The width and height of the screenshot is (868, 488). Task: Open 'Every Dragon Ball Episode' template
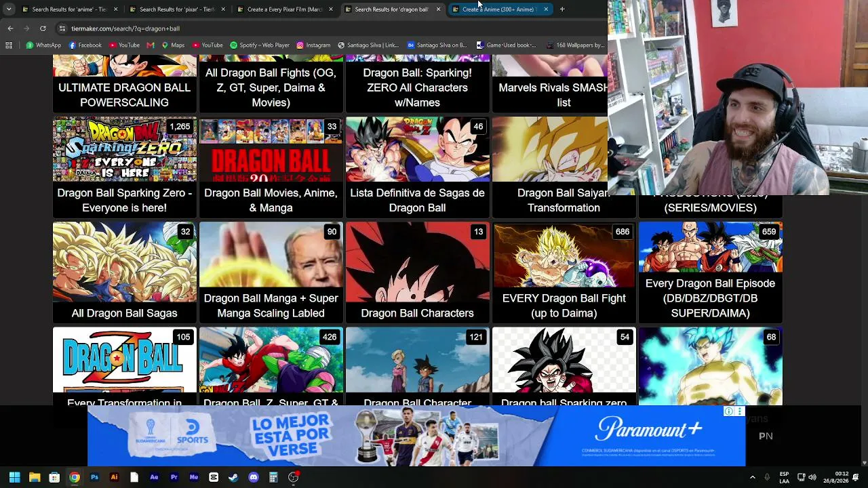coord(711,272)
